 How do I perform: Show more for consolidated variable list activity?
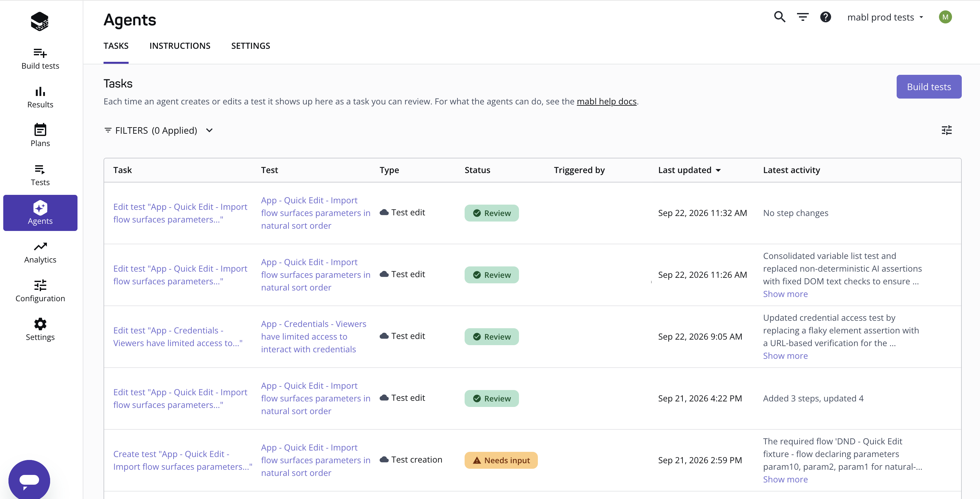(x=785, y=294)
